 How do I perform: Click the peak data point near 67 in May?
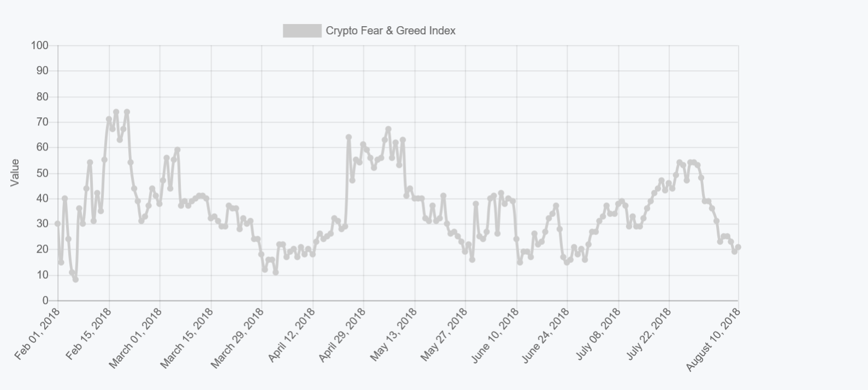(388, 129)
